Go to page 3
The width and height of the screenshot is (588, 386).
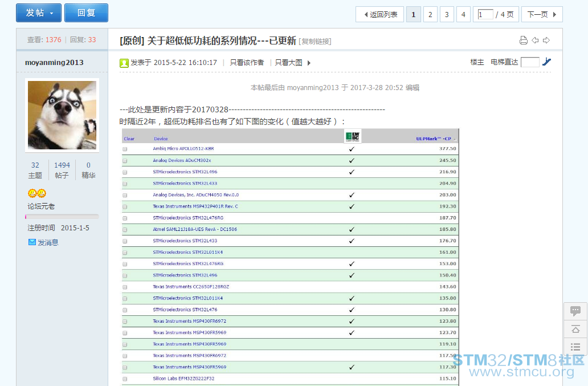pos(447,14)
